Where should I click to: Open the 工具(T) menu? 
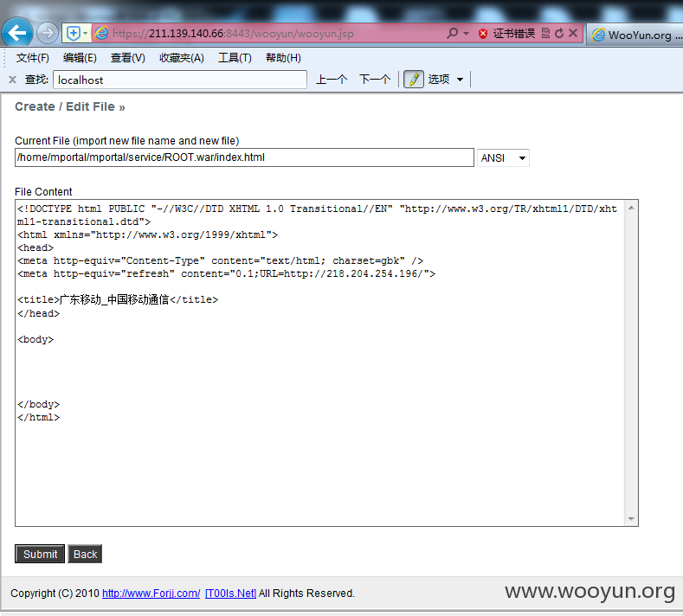(x=235, y=58)
